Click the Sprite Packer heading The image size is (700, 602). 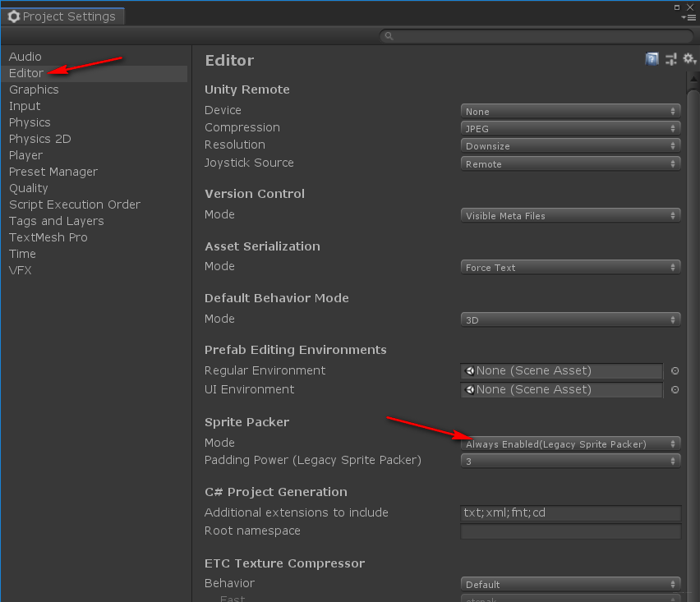click(x=246, y=422)
